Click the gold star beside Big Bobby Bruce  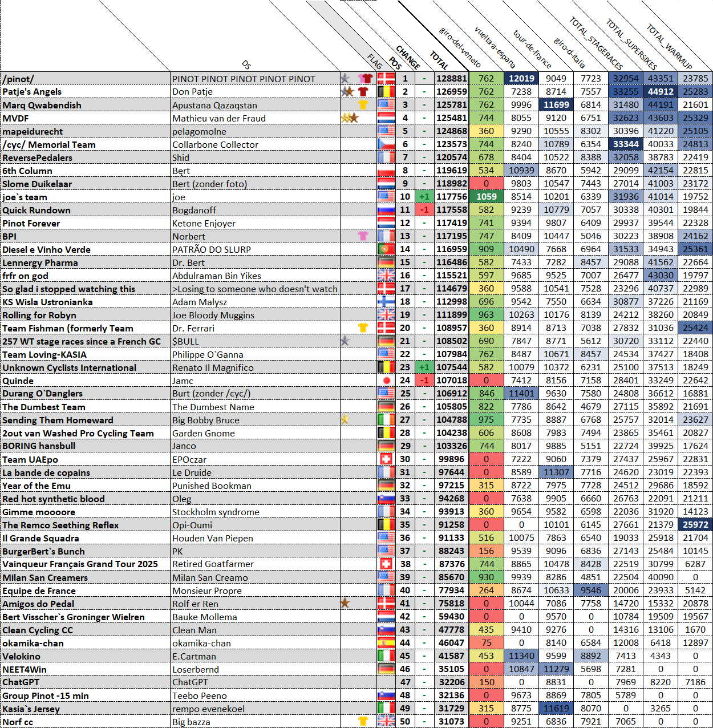[345, 420]
